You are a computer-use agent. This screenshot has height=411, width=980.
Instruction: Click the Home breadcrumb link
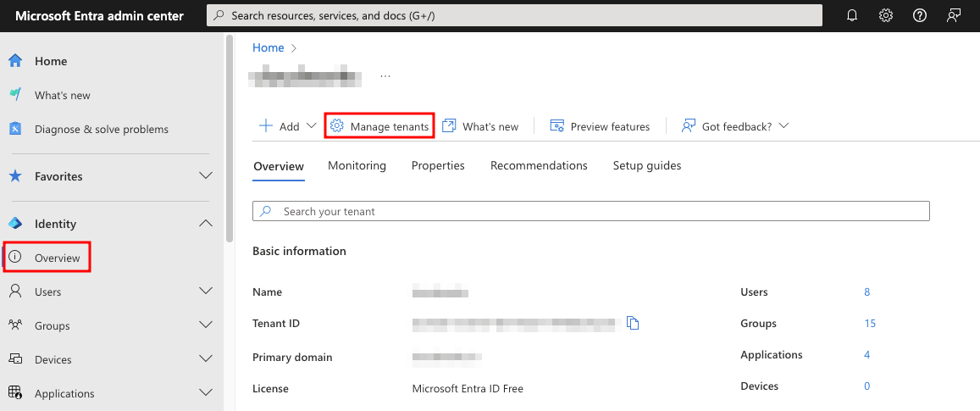click(x=269, y=47)
